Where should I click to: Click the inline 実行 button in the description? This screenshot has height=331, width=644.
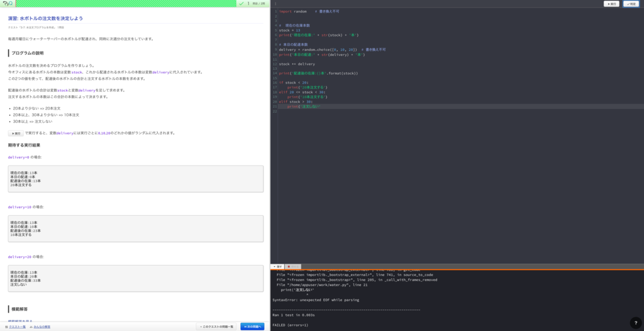(x=16, y=133)
